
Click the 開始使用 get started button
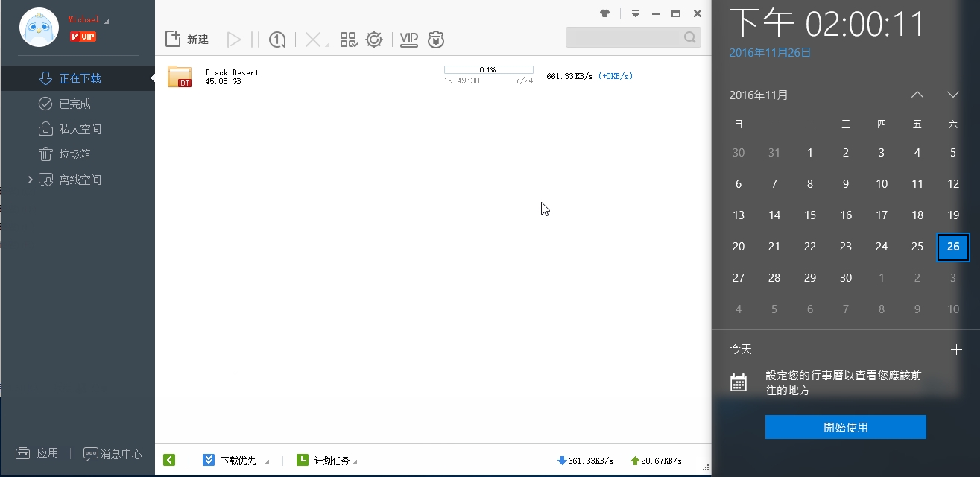point(846,427)
